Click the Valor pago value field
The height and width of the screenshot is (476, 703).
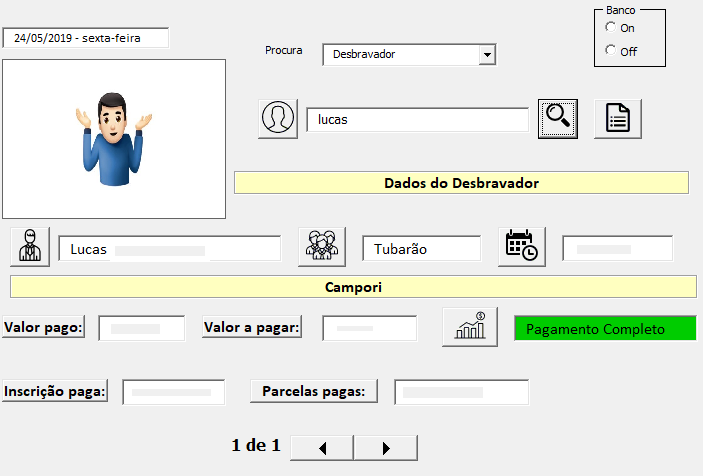click(x=142, y=329)
